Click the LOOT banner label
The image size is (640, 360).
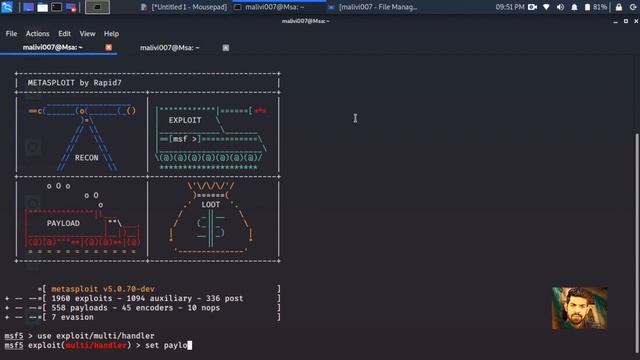(211, 204)
